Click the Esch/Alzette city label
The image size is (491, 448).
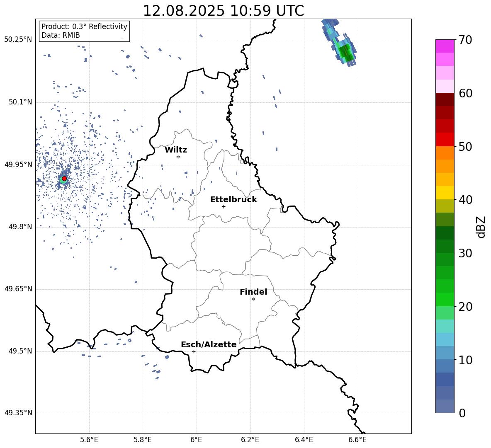[209, 344]
